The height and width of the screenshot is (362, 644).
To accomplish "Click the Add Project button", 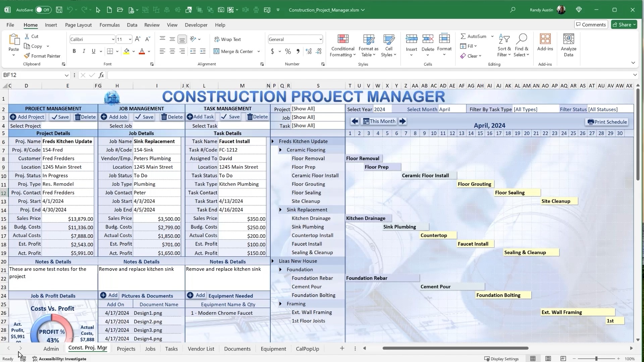I will click(x=27, y=117).
